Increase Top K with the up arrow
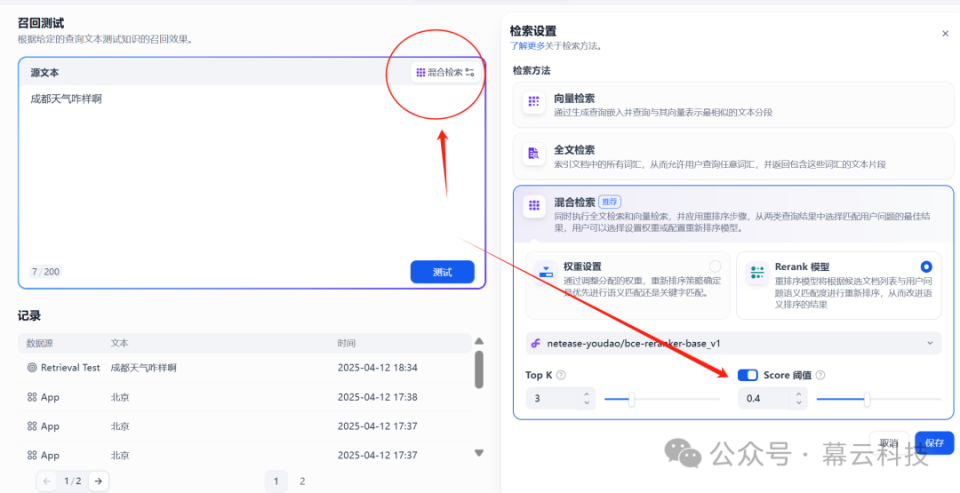Image resolution: width=960 pixels, height=493 pixels. [x=587, y=394]
